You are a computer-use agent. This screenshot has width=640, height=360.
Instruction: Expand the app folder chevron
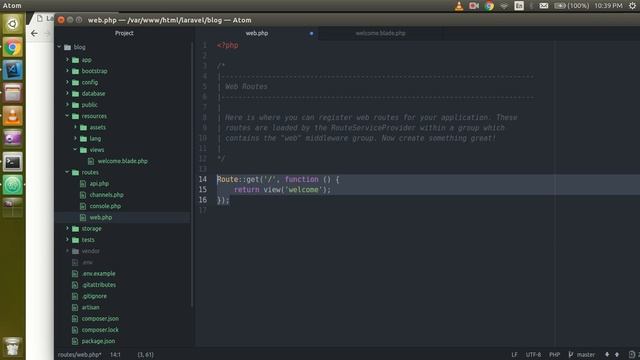tap(67, 60)
